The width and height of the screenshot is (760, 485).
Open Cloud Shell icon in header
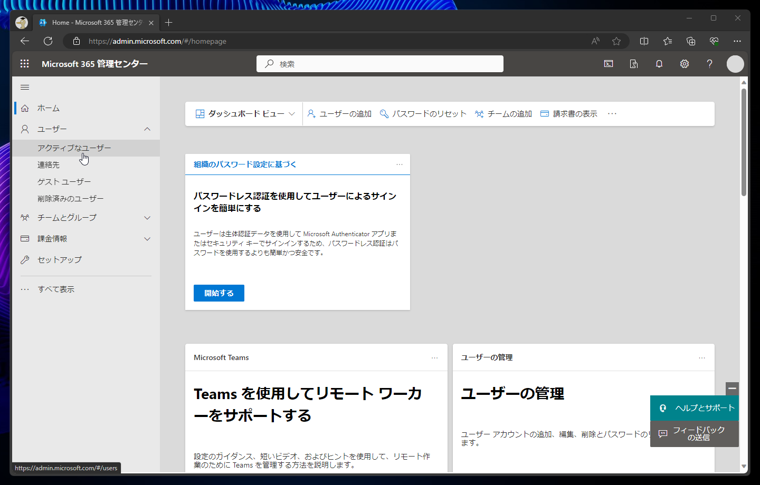pos(608,64)
